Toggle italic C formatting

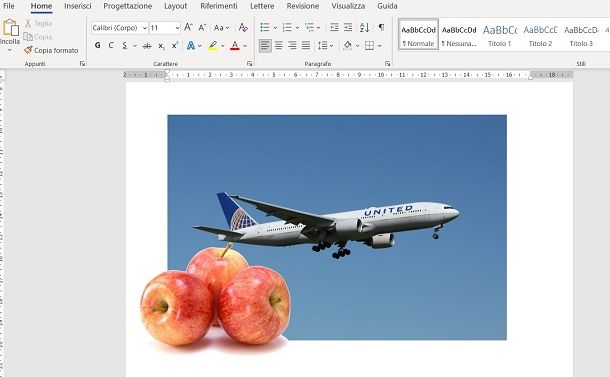click(111, 46)
